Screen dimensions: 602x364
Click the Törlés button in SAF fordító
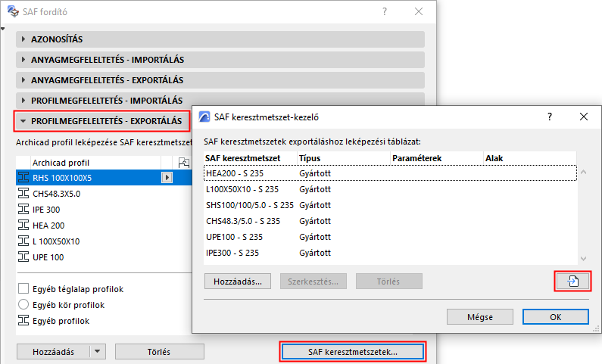159,351
